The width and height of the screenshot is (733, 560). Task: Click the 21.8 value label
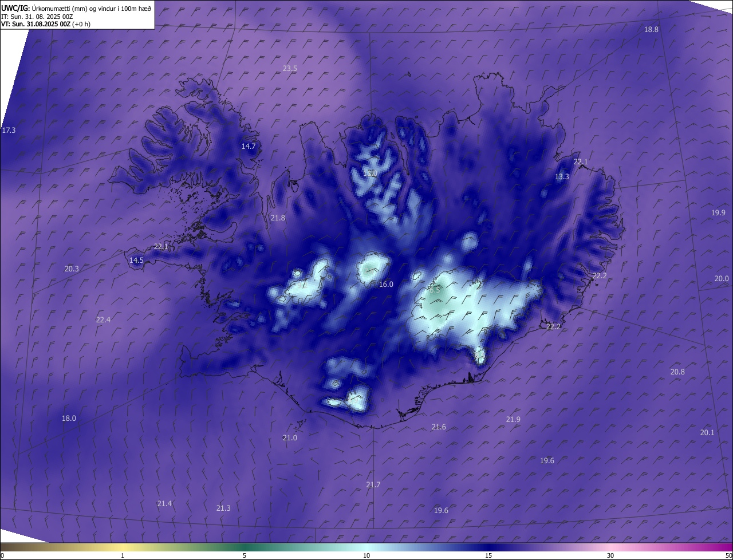point(278,218)
